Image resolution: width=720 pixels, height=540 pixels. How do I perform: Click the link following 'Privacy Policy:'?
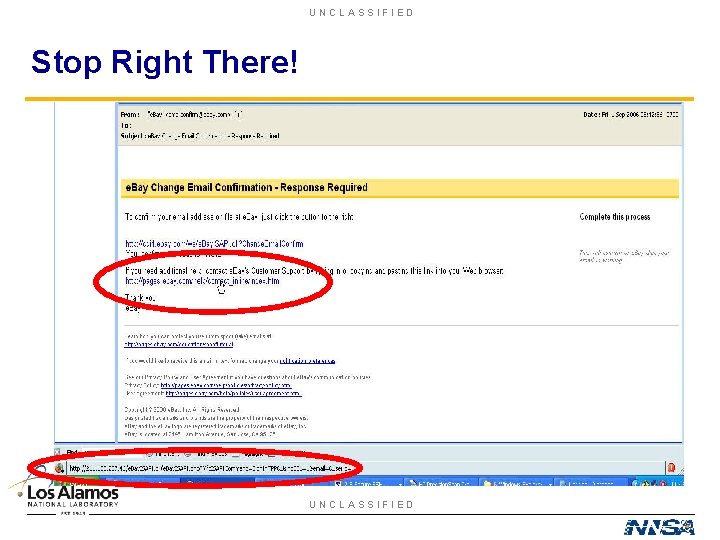point(226,385)
